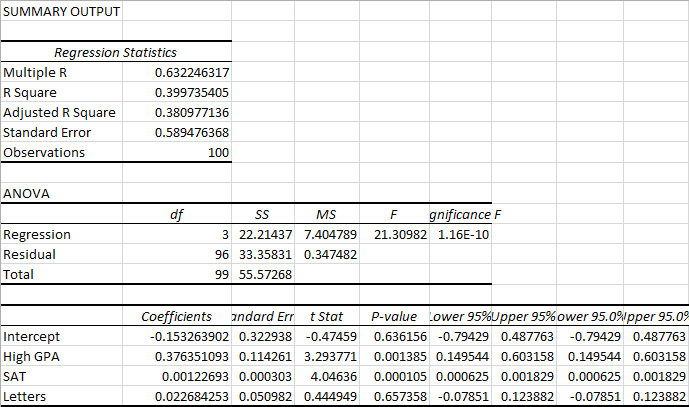Click Intercept coefficient -0.153263902
Screen dimensions: 689x407
click(177, 336)
